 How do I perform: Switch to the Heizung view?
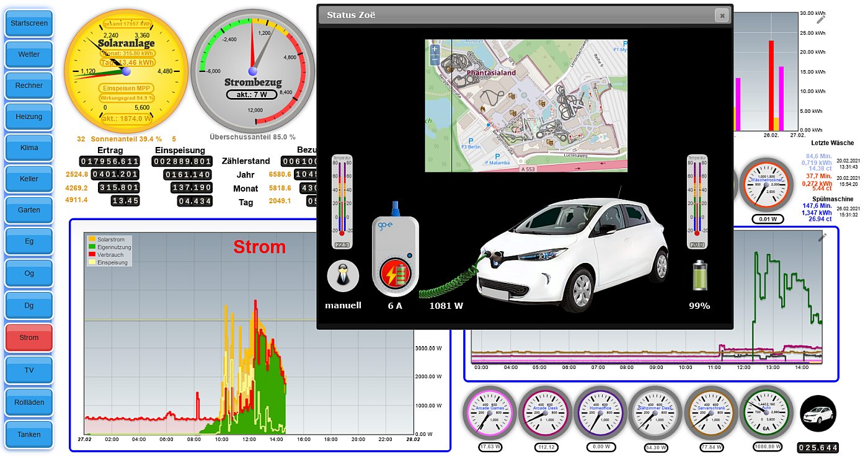tap(29, 117)
